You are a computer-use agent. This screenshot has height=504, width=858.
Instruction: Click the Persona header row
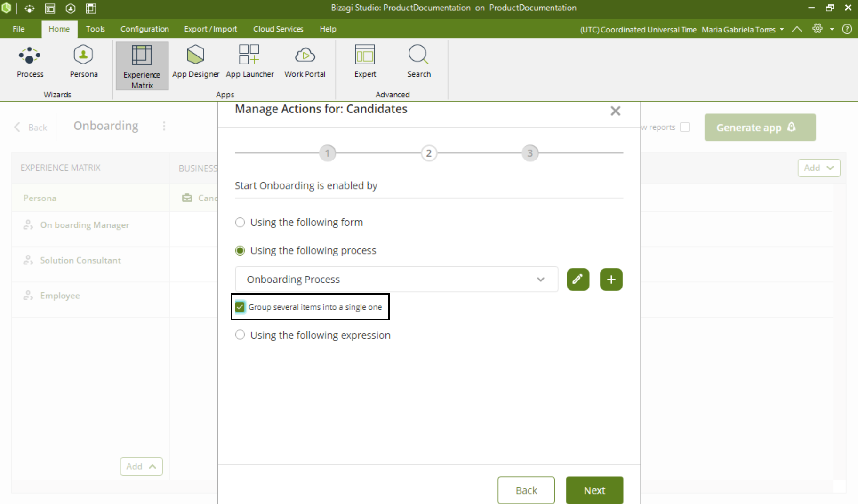click(x=91, y=198)
